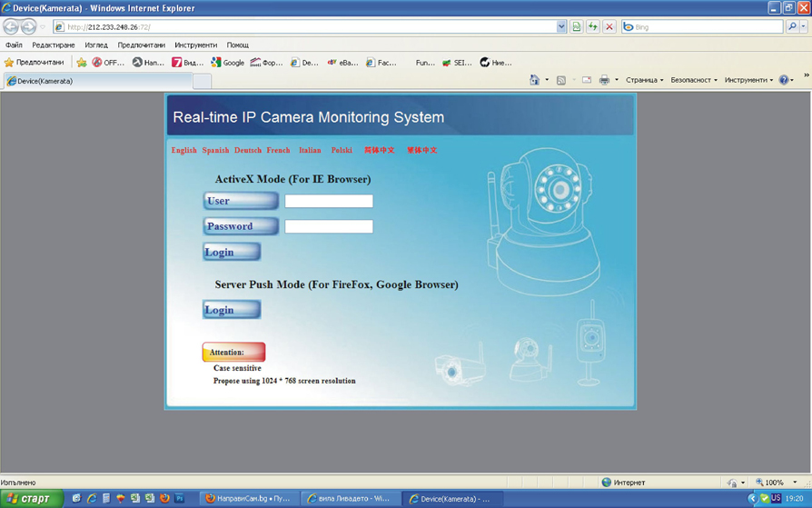Expand the address bar dropdown arrow
The width and height of the screenshot is (812, 508).
[x=561, y=27]
